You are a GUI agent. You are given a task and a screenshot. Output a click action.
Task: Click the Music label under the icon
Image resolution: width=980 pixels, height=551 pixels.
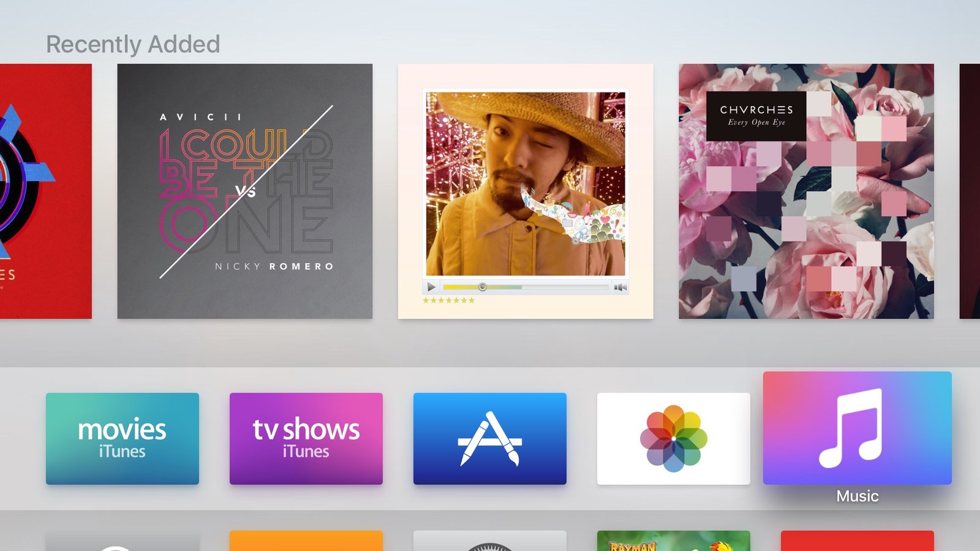(x=858, y=496)
